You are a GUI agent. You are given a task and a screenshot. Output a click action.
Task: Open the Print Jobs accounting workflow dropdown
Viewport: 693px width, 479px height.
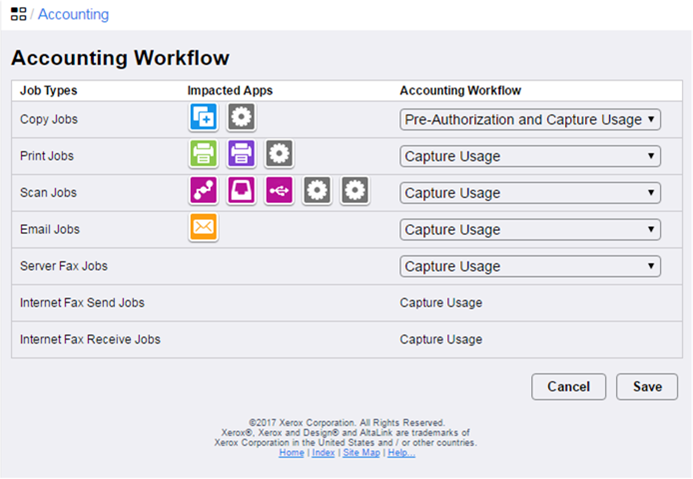tap(530, 156)
